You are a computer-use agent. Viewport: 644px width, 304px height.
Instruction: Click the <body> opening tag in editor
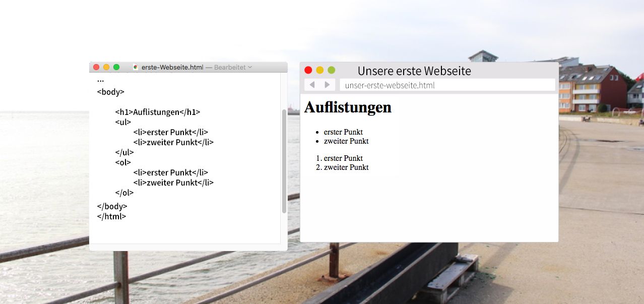(110, 92)
